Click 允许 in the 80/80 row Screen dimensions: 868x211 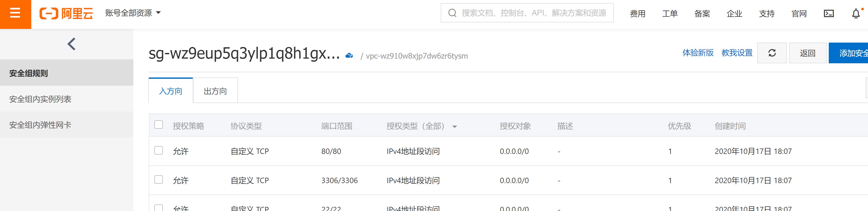[x=181, y=151]
